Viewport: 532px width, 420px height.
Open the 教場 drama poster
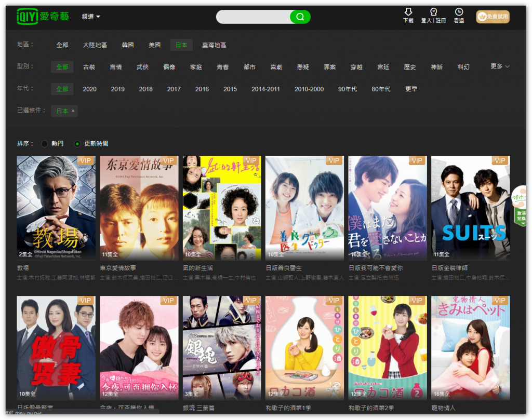56,208
